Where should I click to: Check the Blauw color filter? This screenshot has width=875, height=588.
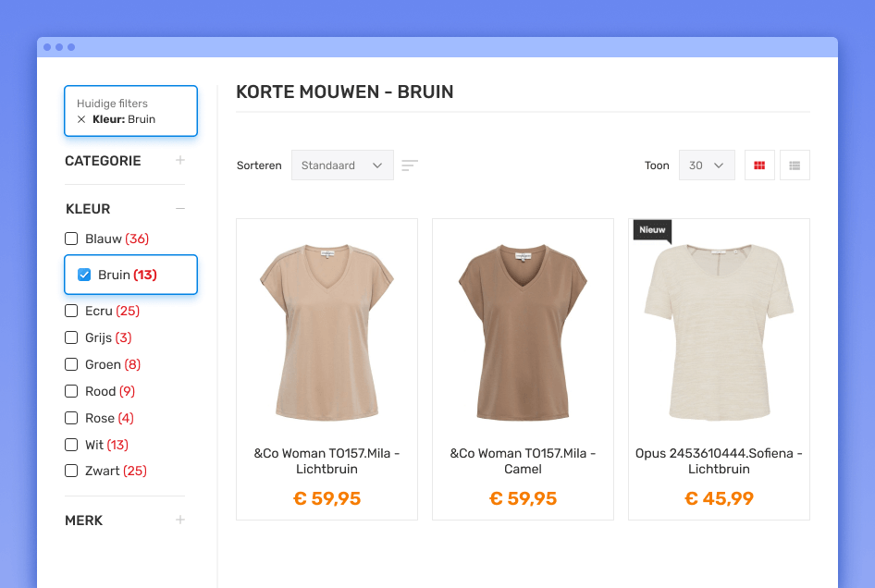71,239
